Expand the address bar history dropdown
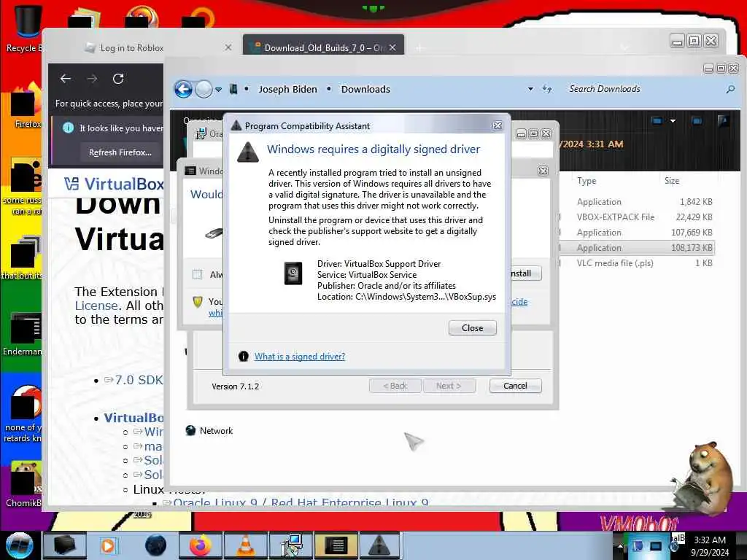 (530, 89)
